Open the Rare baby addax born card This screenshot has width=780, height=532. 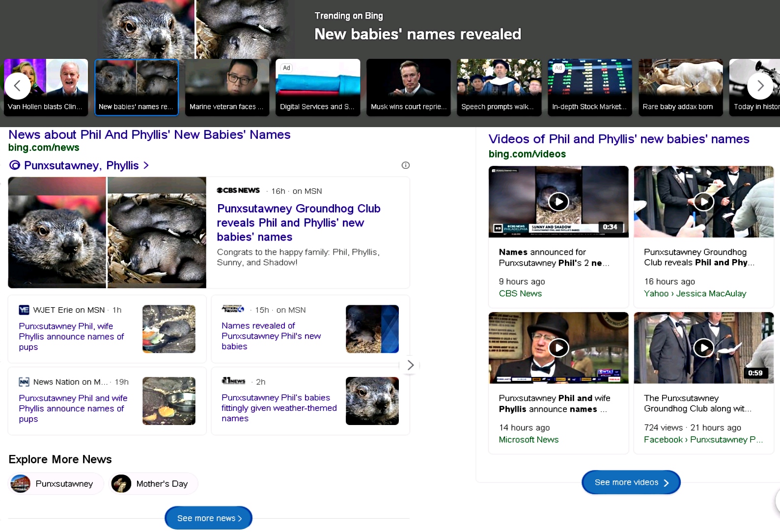[681, 87]
